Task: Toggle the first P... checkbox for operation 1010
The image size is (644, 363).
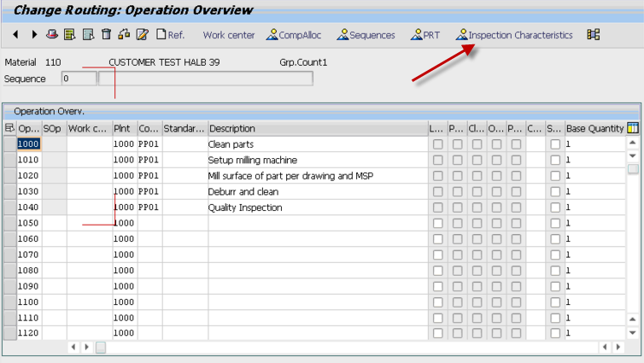Action: 457,160
